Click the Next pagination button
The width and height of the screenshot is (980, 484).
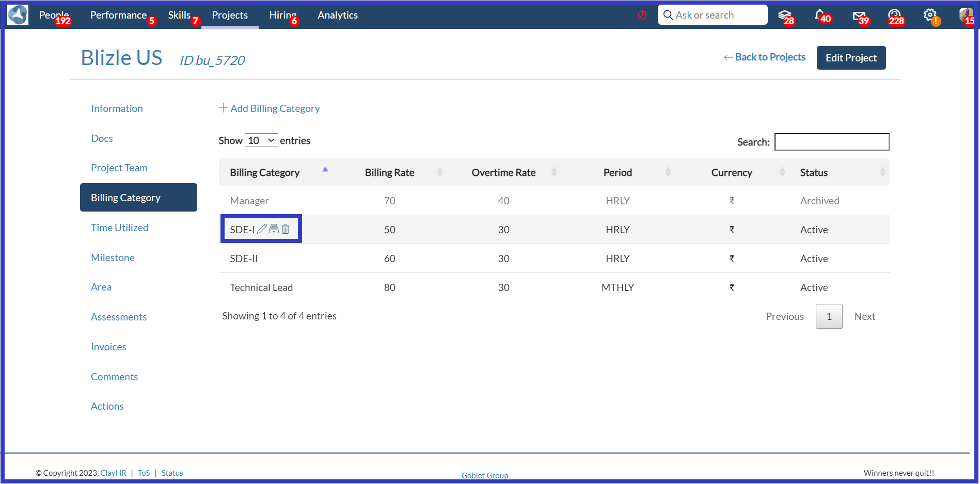(x=865, y=316)
